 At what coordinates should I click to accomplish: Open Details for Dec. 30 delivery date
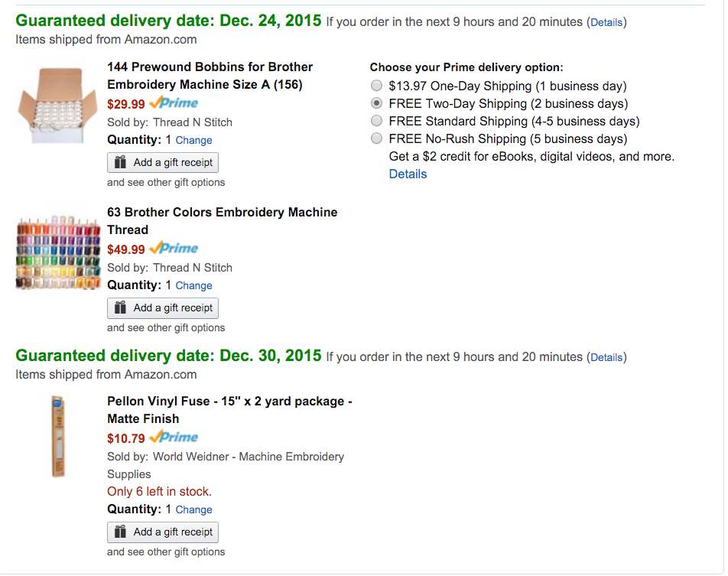pyautogui.click(x=606, y=357)
